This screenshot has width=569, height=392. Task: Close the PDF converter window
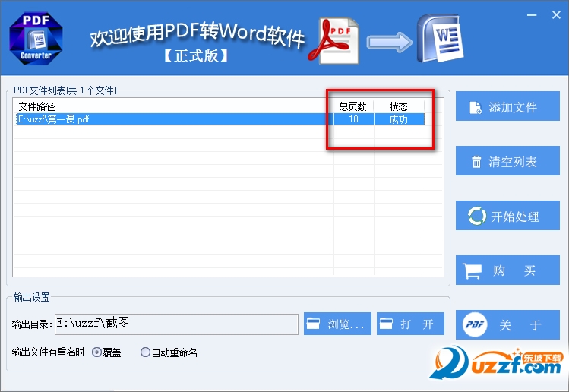[x=556, y=15]
